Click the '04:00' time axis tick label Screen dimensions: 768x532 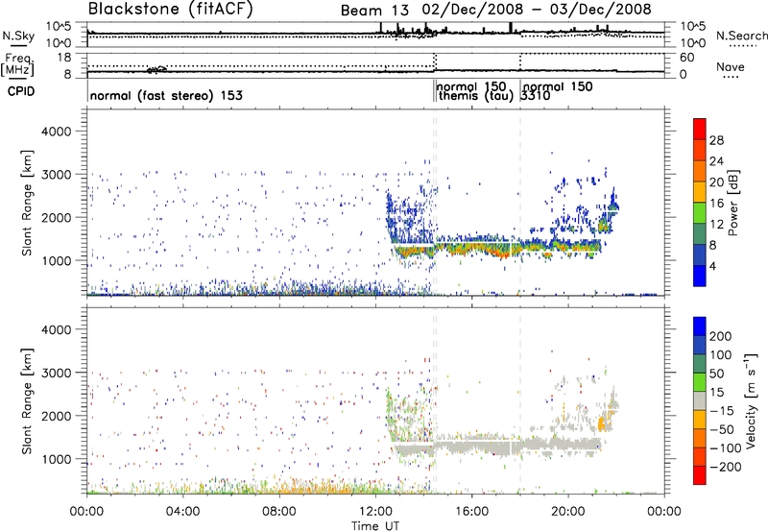click(x=183, y=512)
